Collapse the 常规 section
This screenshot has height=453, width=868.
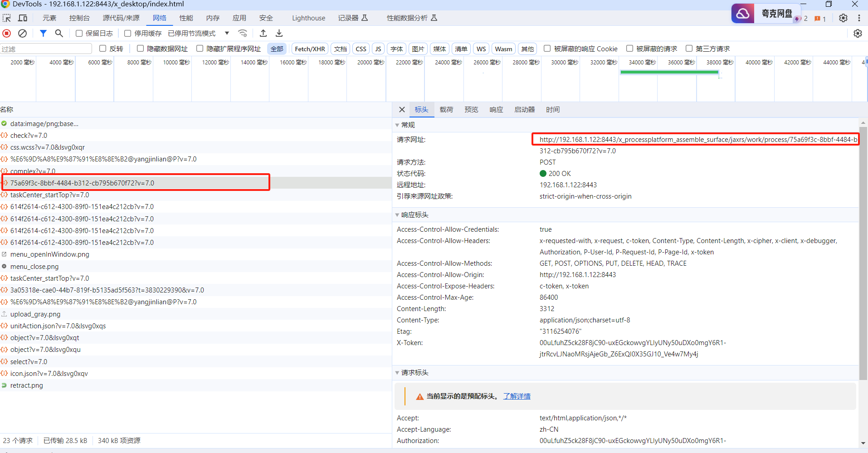pyautogui.click(x=397, y=125)
